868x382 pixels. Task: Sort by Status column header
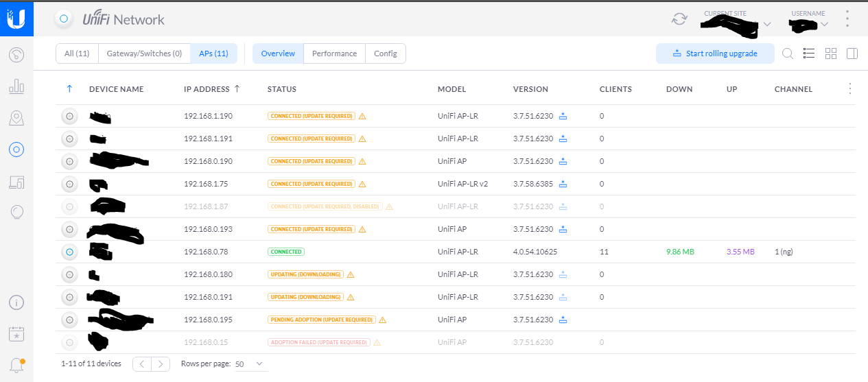click(x=282, y=89)
